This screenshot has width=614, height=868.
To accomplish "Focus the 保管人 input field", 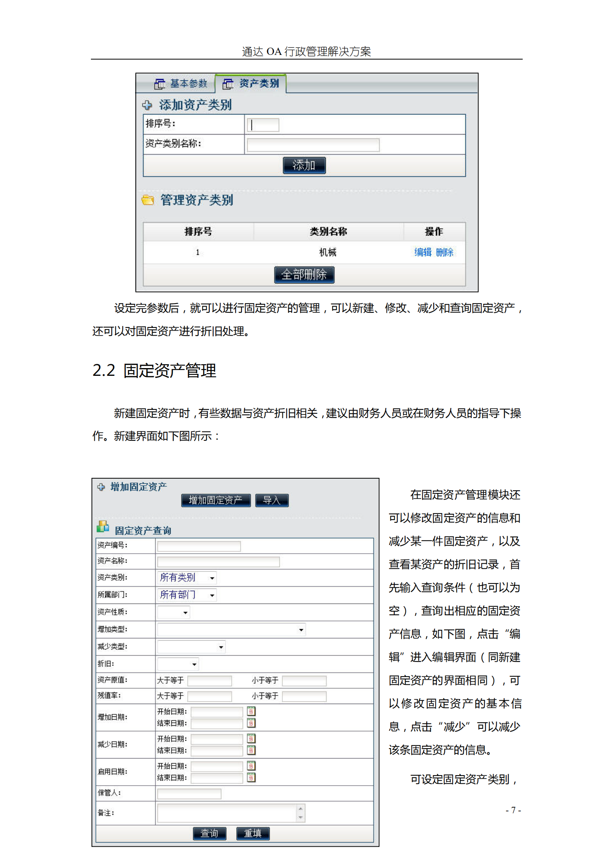I will click(189, 794).
